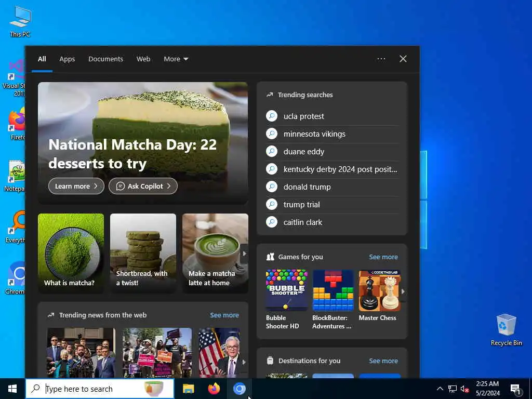Open the BlockBuster Adventures game icon

333,290
